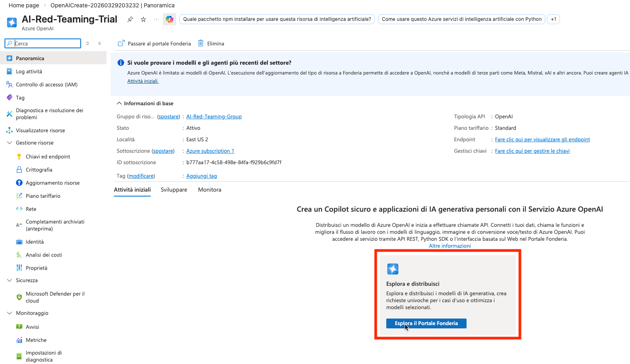Click the Log attività icon
Screen dimensions: 630x364
9,72
